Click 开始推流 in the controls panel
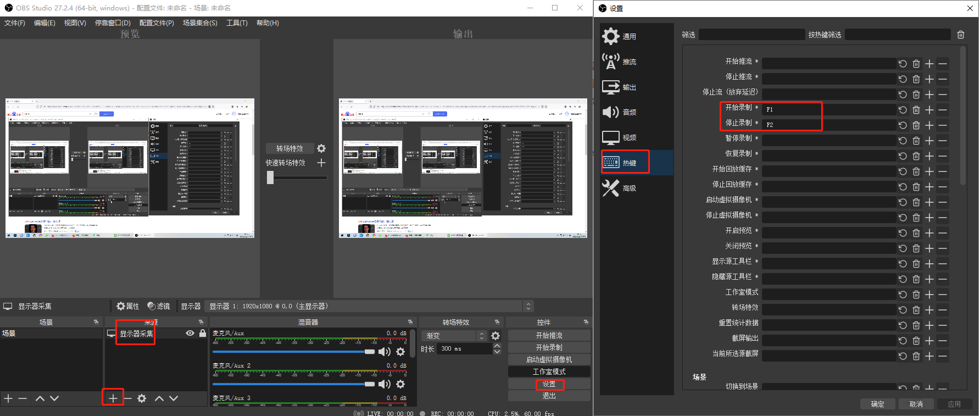The height and width of the screenshot is (416, 980). pyautogui.click(x=549, y=335)
